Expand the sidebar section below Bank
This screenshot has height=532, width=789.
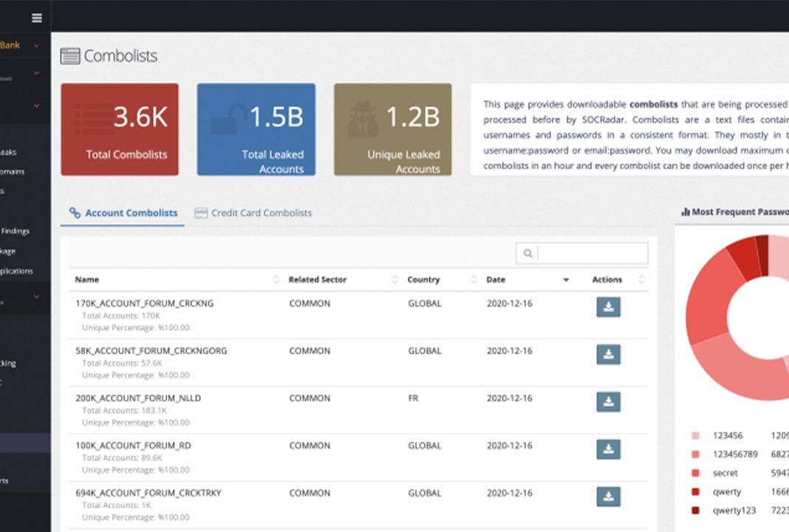36,73
